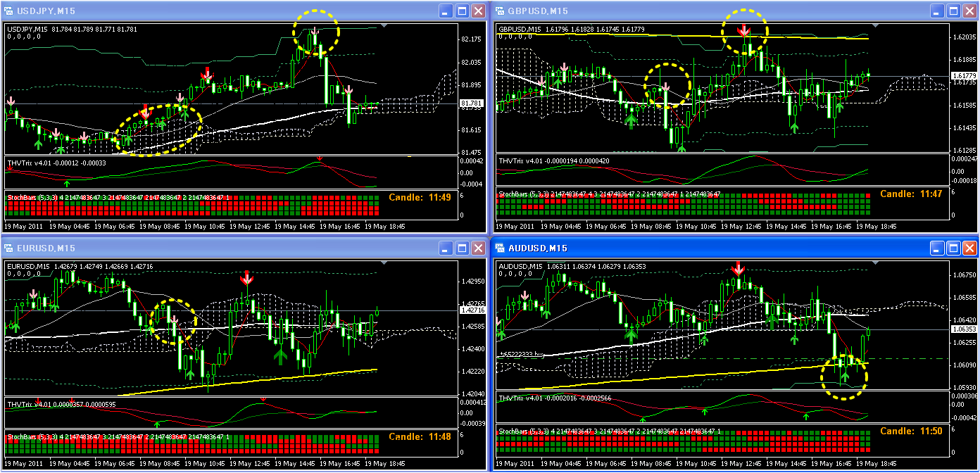Select THVTrix v4.01 label in AUDUSD window
The height and width of the screenshot is (473, 980).
(x=520, y=399)
